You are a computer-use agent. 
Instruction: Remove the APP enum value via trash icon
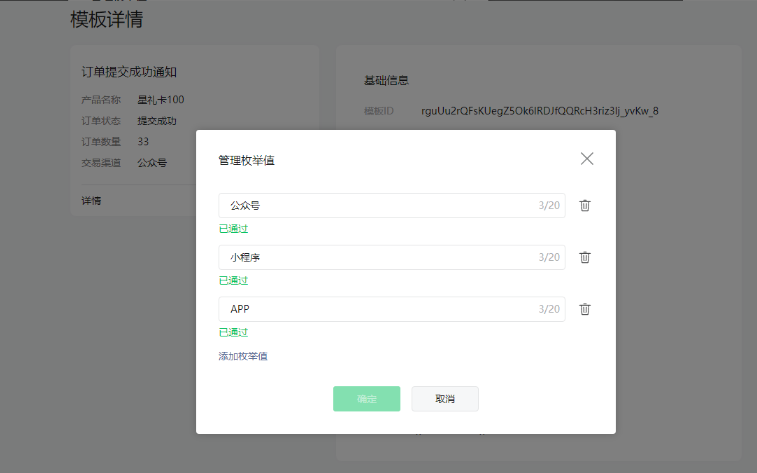click(585, 309)
